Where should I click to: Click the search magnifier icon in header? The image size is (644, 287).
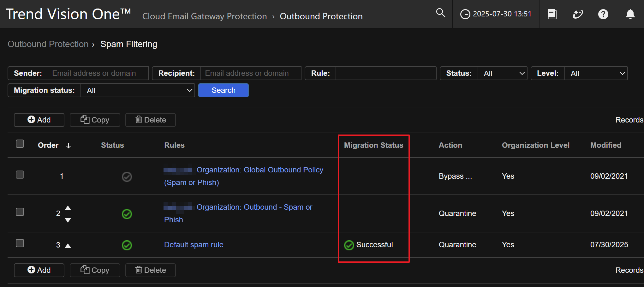[x=440, y=13]
